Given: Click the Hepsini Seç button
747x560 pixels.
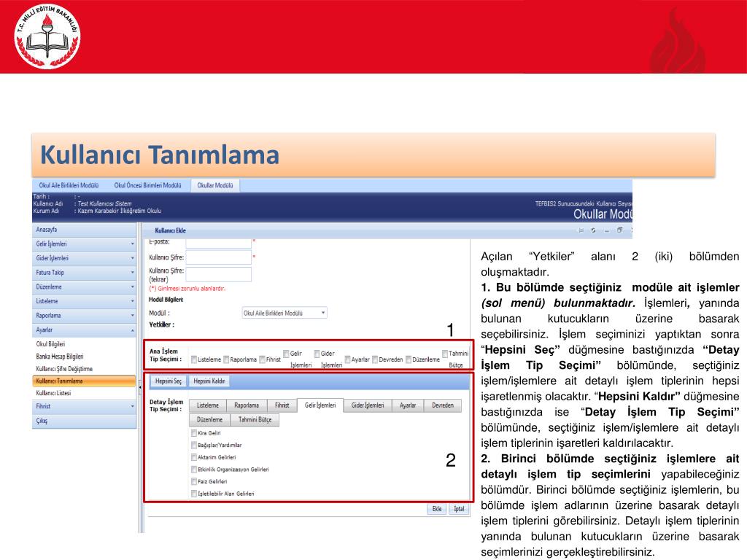Looking at the screenshot, I should tap(169, 381).
